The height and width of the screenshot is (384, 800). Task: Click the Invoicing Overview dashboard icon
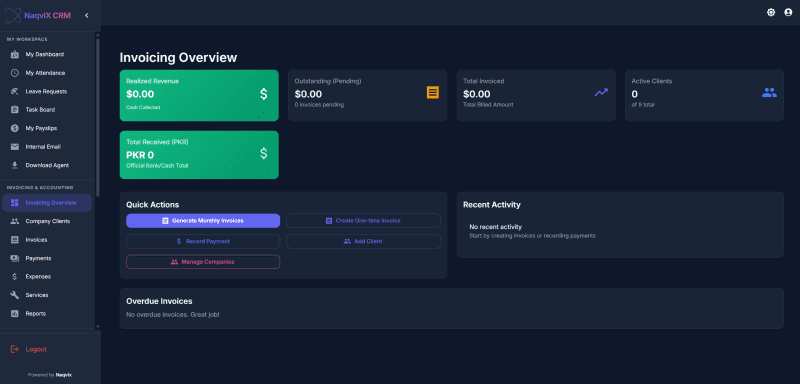click(15, 203)
